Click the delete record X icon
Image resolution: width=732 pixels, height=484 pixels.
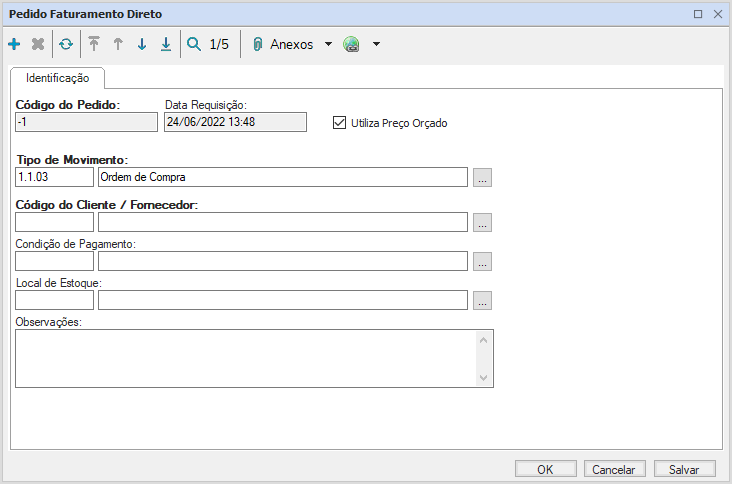tap(38, 44)
